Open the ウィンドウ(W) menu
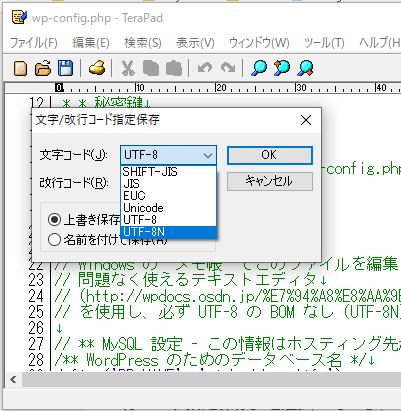Image resolution: width=401 pixels, height=411 pixels. tap(259, 43)
